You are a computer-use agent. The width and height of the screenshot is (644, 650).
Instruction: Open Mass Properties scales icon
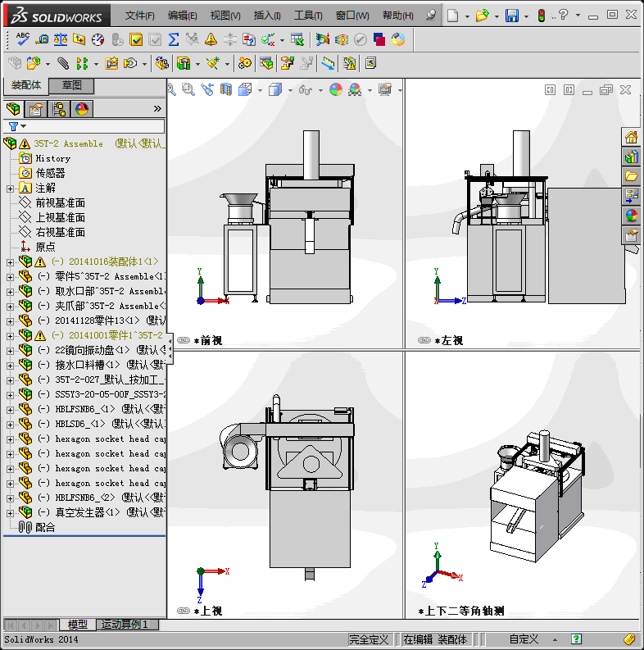(x=61, y=39)
